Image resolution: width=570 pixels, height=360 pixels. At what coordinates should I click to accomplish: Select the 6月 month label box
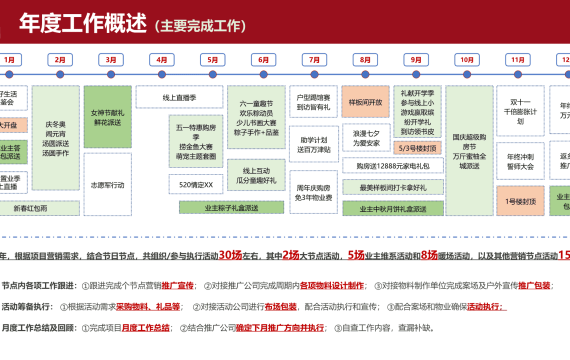click(264, 60)
